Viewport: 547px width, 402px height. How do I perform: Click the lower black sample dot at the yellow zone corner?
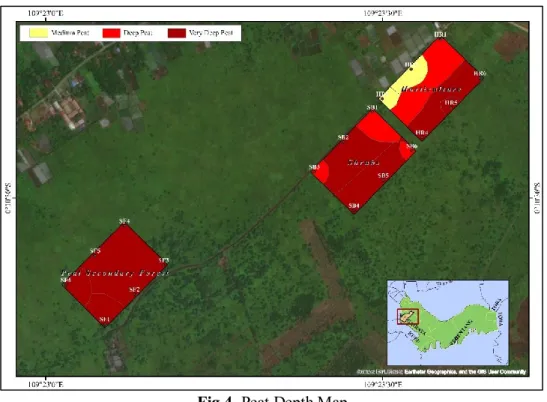click(382, 99)
